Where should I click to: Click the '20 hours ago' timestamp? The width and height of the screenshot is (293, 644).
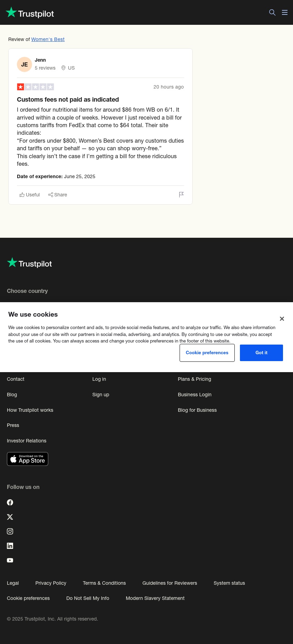(169, 87)
